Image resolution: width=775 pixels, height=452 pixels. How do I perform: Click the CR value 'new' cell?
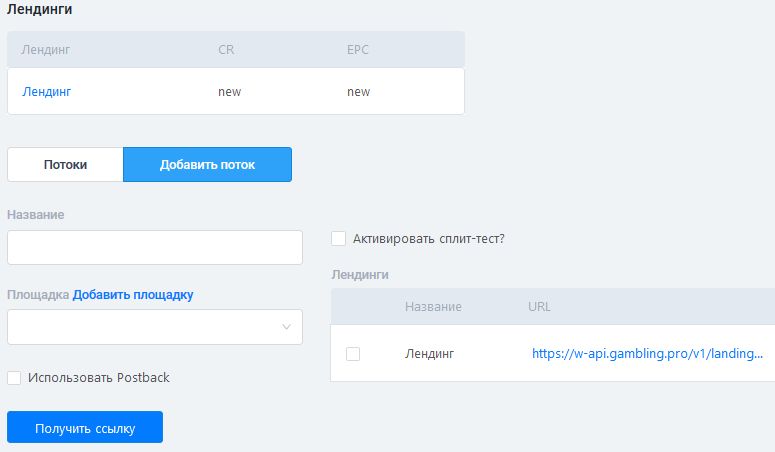tap(229, 92)
